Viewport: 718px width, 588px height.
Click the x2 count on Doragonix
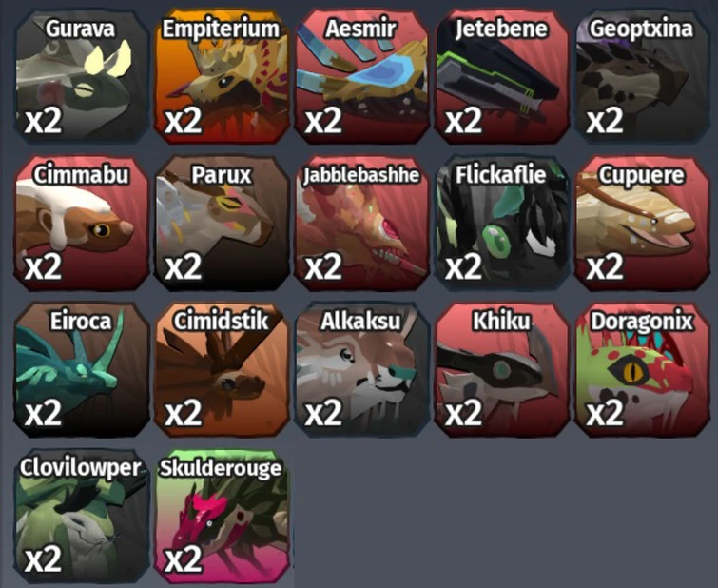605,413
